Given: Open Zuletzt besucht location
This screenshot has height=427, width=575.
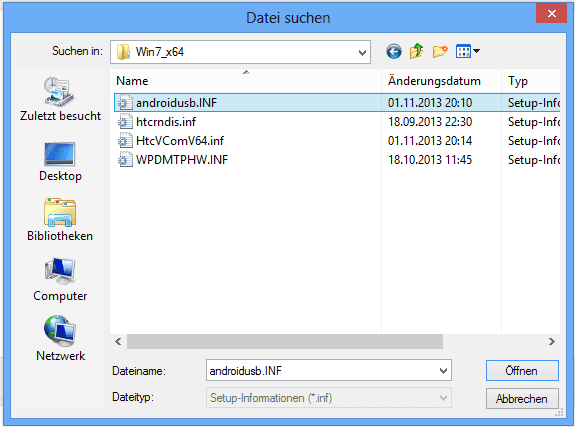Looking at the screenshot, I should pyautogui.click(x=60, y=99).
